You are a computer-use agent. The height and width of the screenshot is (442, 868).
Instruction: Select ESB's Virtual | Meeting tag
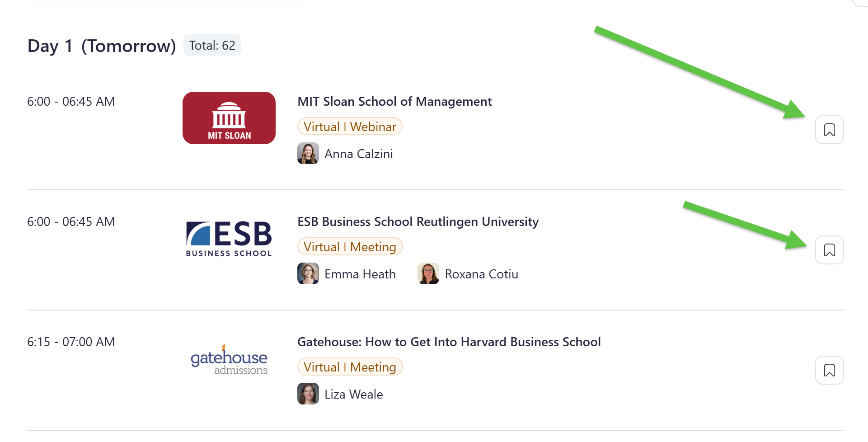point(350,247)
